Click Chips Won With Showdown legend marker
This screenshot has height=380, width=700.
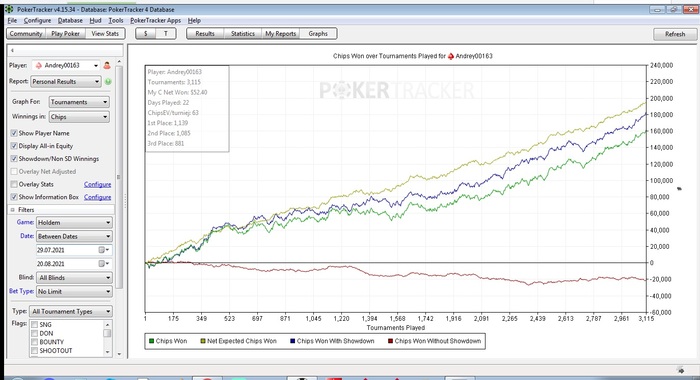tap(292, 341)
